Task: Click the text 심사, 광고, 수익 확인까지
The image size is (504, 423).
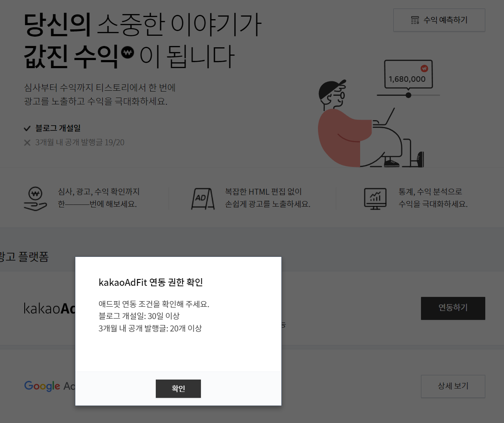Action: click(x=99, y=192)
